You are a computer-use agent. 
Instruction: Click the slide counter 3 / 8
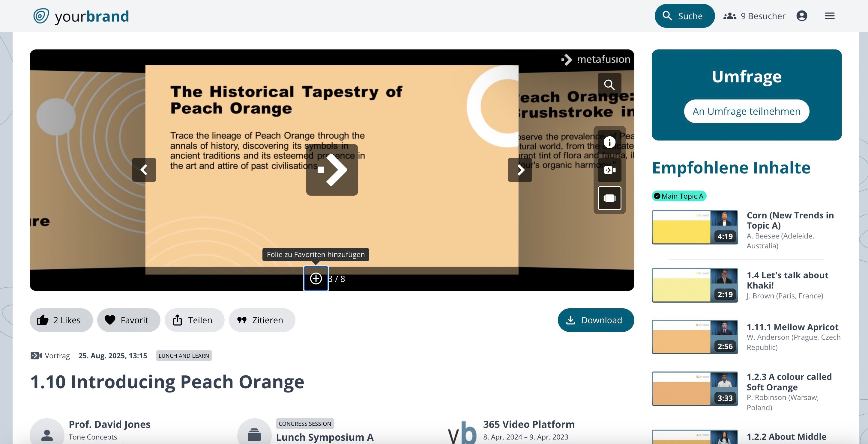(x=337, y=279)
